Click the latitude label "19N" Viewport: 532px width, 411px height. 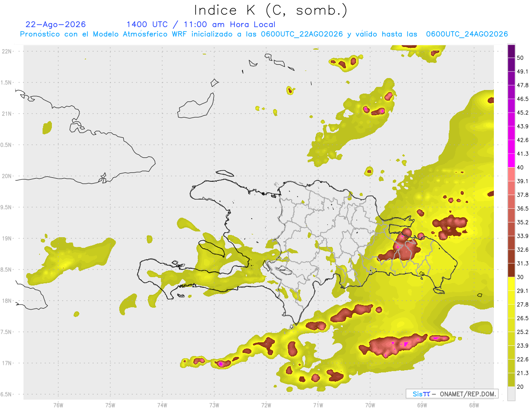coord(7,238)
